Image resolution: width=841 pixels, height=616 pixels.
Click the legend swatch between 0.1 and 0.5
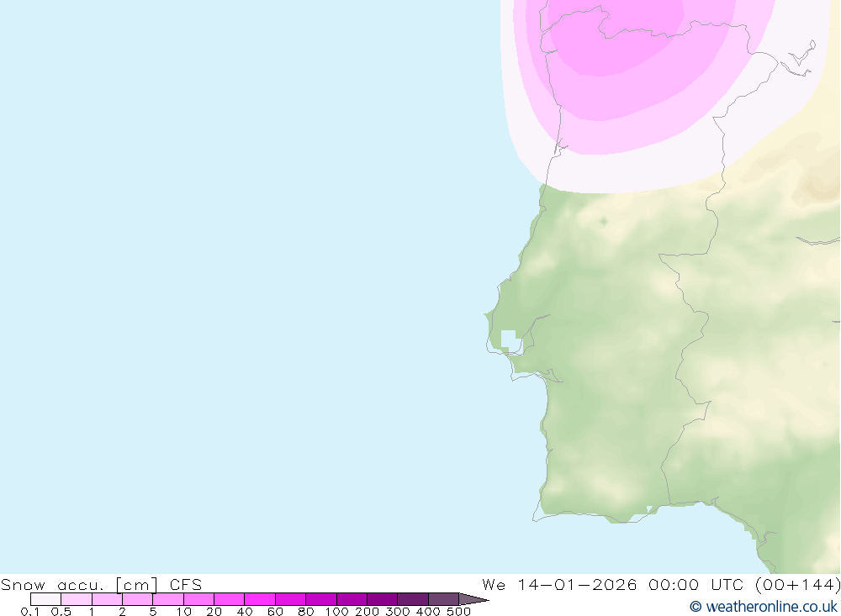(x=46, y=599)
